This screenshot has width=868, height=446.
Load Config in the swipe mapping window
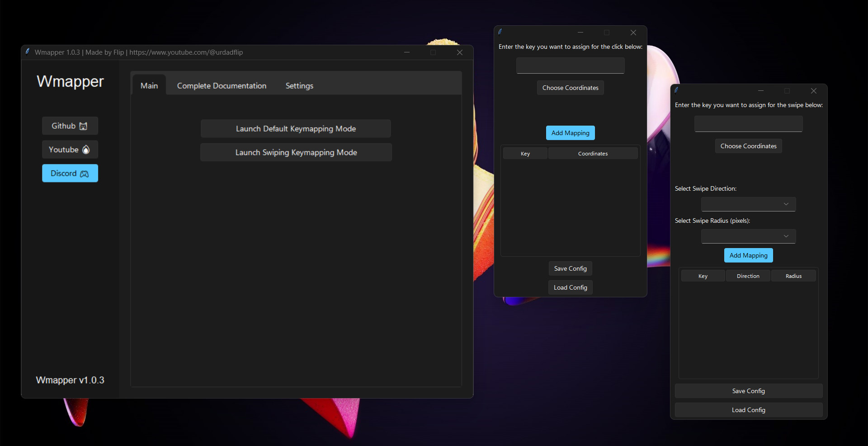click(749, 410)
